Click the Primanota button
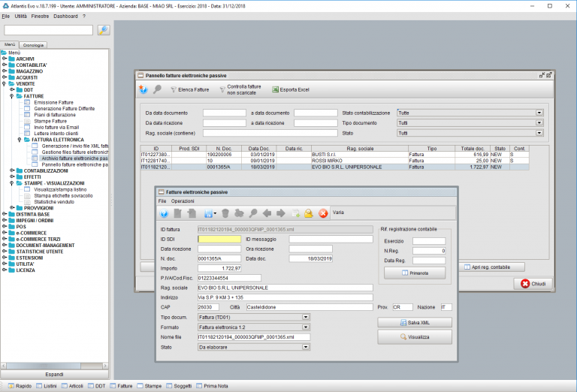Image resolution: width=577 pixels, height=392 pixels. tap(415, 273)
